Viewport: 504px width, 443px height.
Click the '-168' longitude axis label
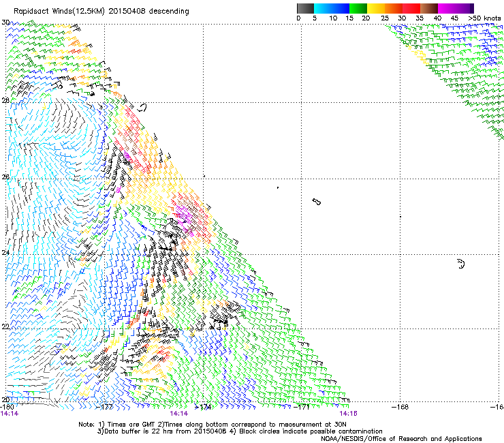[x=400, y=407]
